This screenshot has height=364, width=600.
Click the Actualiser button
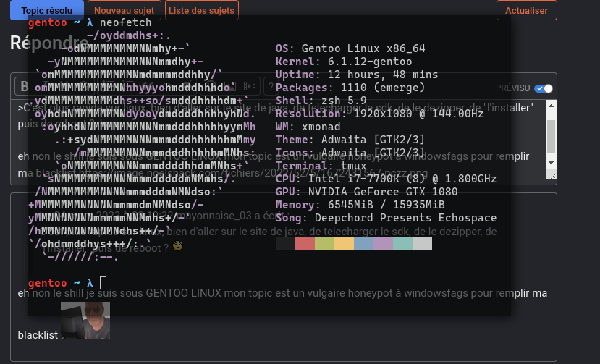click(x=526, y=10)
